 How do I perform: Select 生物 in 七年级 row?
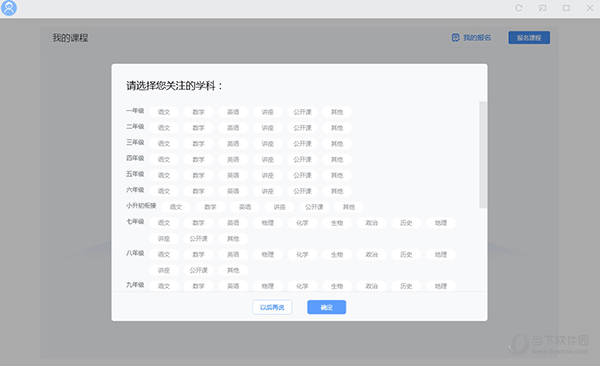click(337, 223)
